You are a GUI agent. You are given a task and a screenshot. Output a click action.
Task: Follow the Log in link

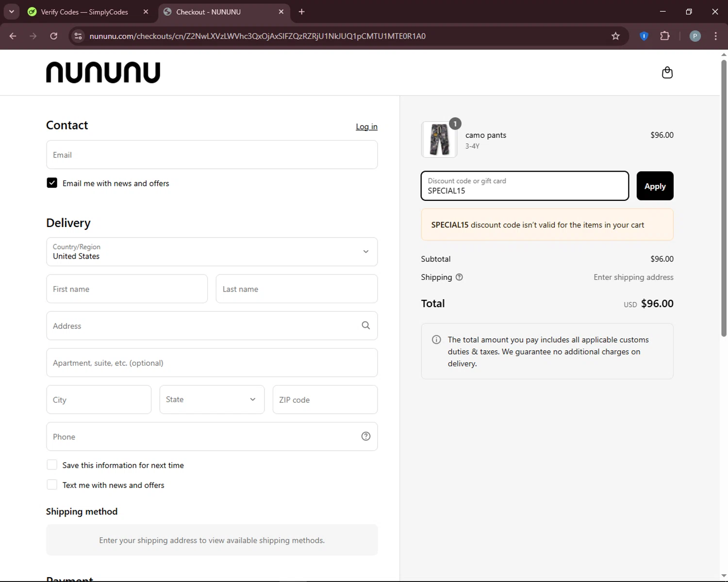[x=366, y=127]
